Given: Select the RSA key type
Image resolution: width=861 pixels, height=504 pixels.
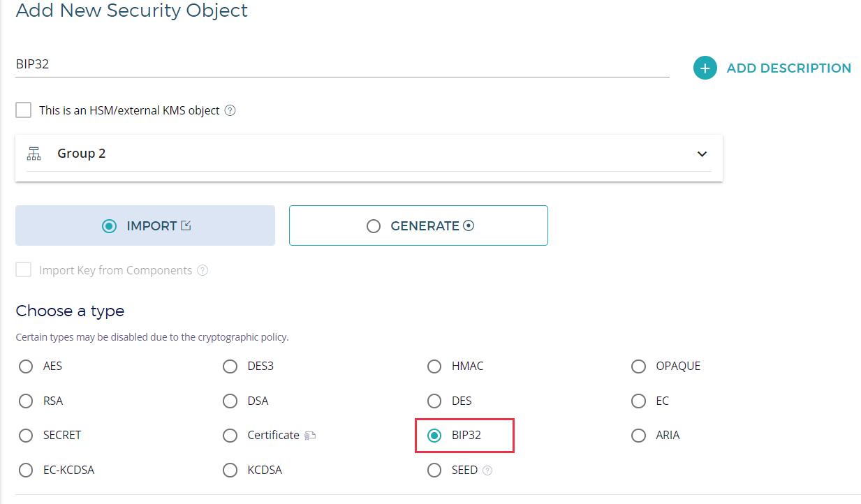Looking at the screenshot, I should 26,401.
